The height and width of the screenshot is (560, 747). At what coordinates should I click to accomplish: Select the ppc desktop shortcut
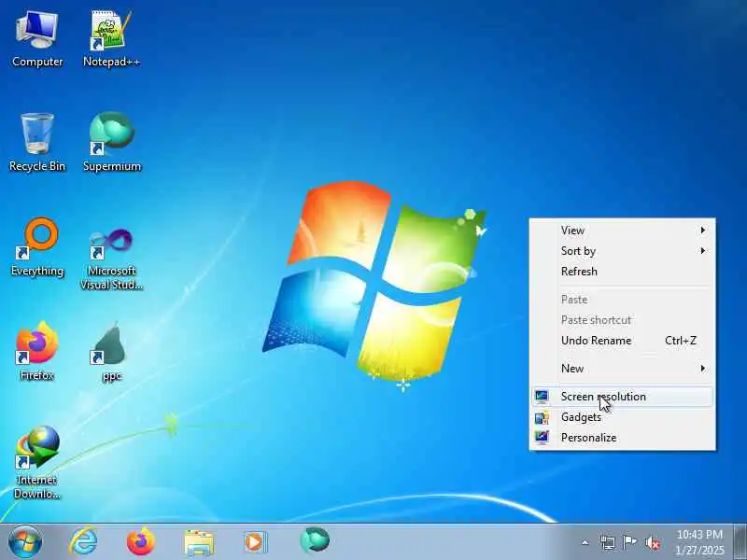coord(111,352)
